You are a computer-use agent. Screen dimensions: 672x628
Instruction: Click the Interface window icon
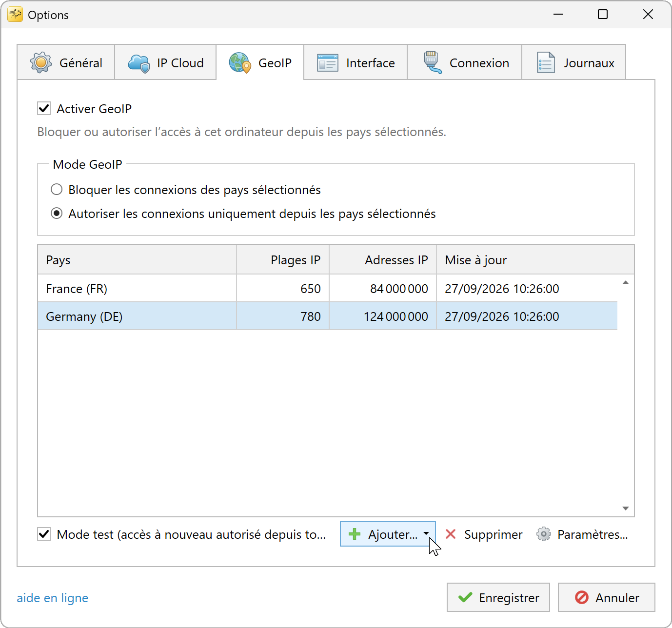click(328, 63)
